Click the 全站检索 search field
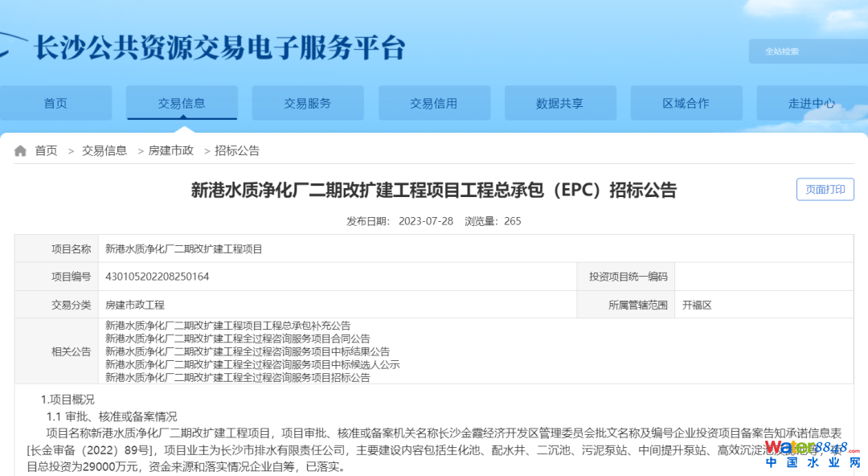 [804, 51]
